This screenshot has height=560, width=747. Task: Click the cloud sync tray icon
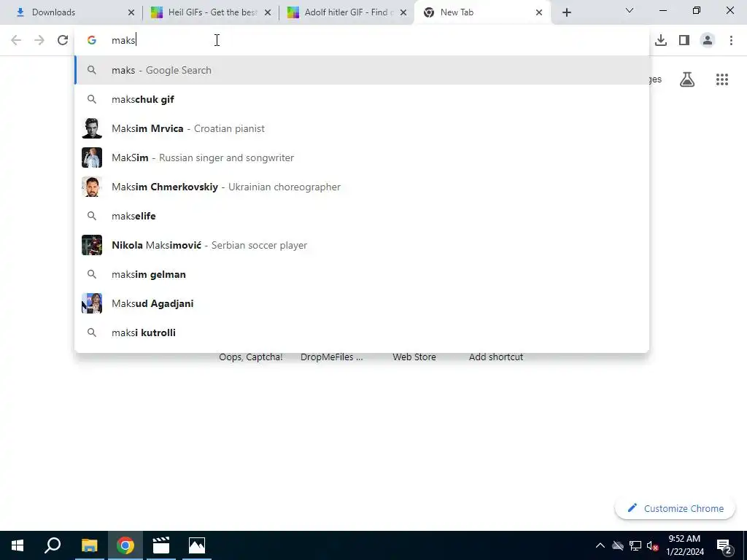pos(618,545)
